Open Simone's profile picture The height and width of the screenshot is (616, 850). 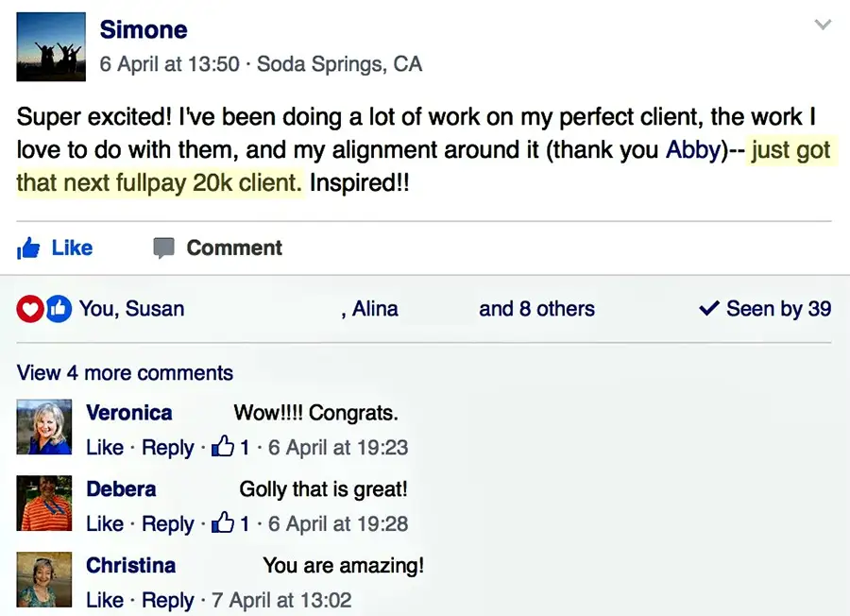(x=51, y=47)
